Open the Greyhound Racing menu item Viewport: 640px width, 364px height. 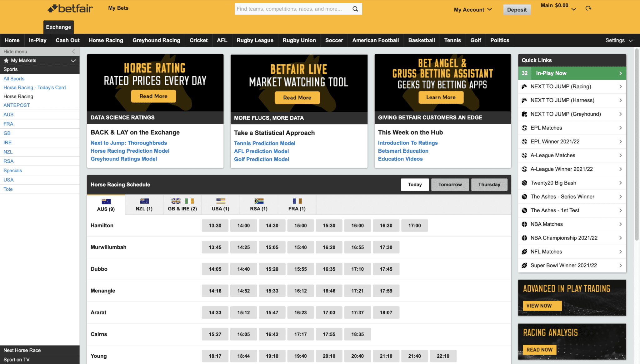tap(156, 40)
